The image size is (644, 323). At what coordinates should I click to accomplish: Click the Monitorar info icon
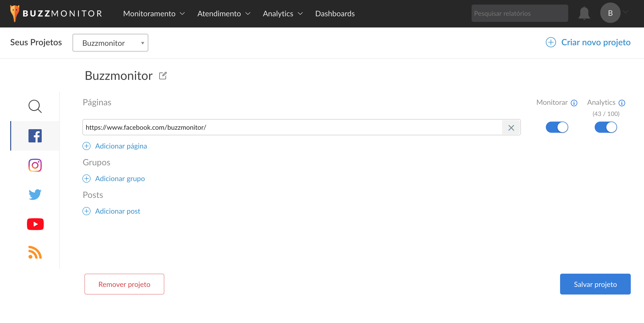(x=574, y=103)
